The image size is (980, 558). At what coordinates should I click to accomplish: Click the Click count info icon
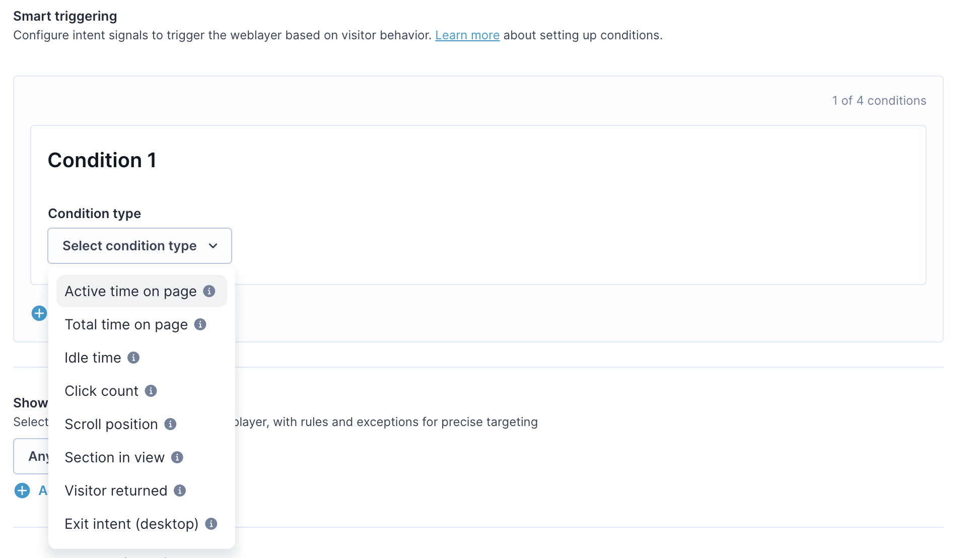click(x=151, y=391)
